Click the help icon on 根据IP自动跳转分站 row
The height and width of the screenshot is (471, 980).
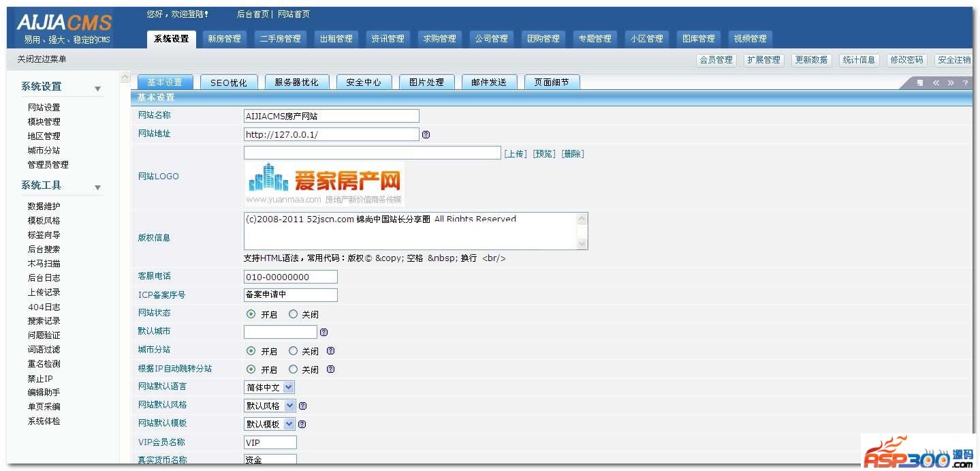pos(330,369)
